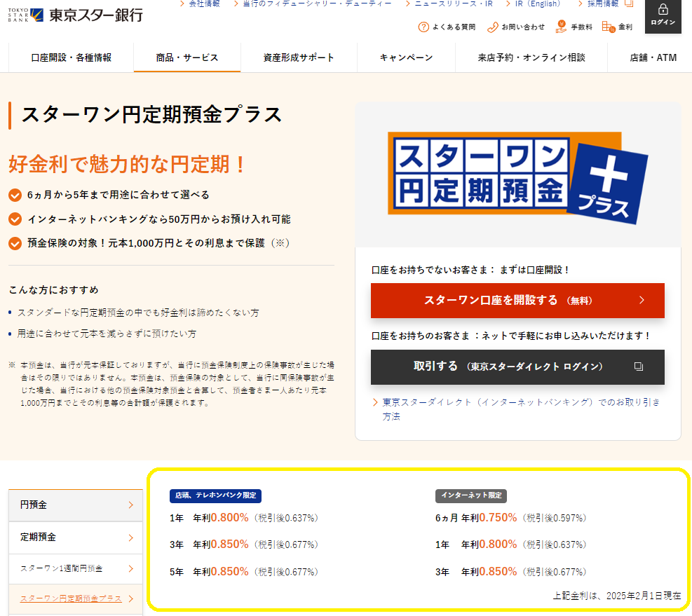Open スターワン1週間円預金 sidebar item

(76, 569)
